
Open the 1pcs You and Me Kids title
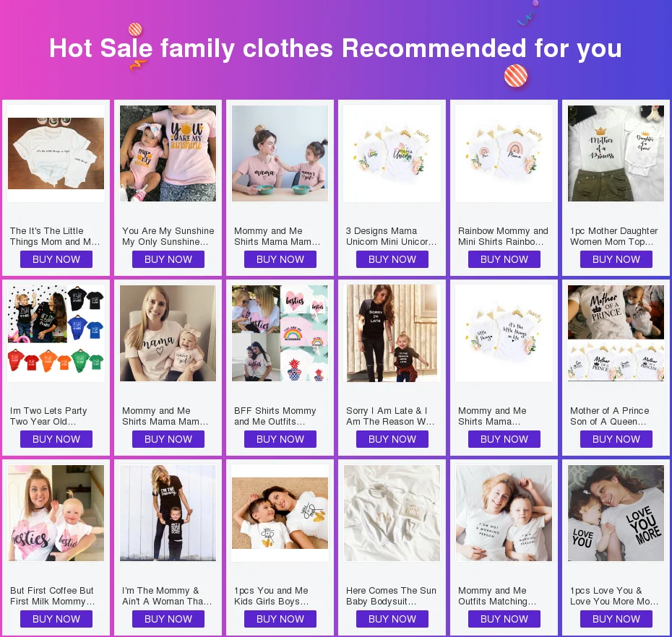tap(271, 596)
